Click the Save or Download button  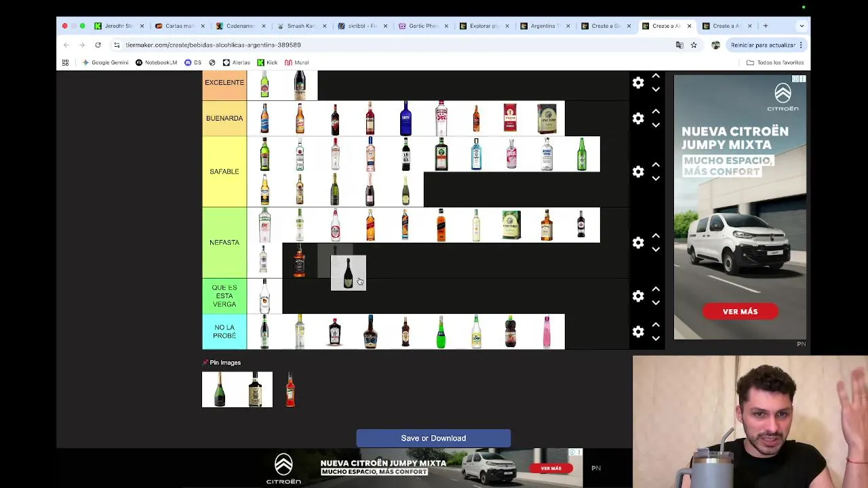433,438
